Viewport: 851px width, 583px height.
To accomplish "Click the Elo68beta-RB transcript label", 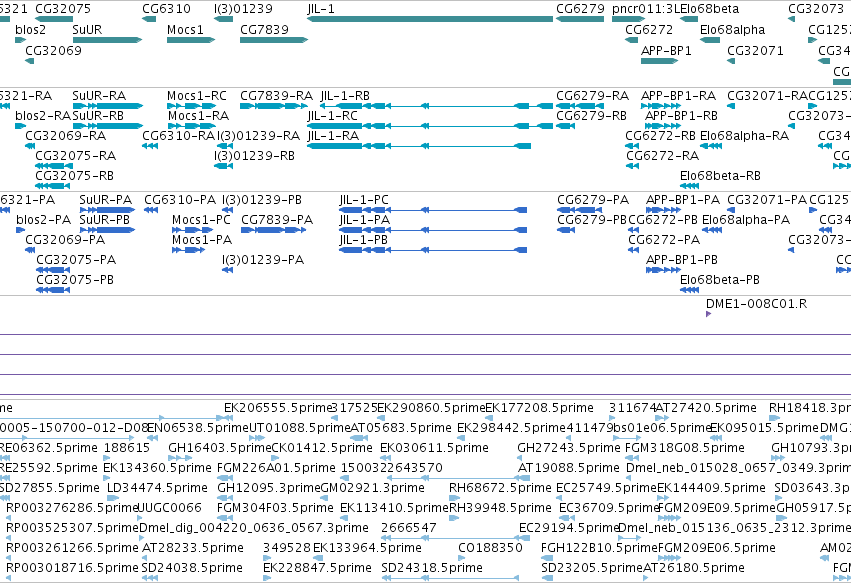I will [720, 176].
